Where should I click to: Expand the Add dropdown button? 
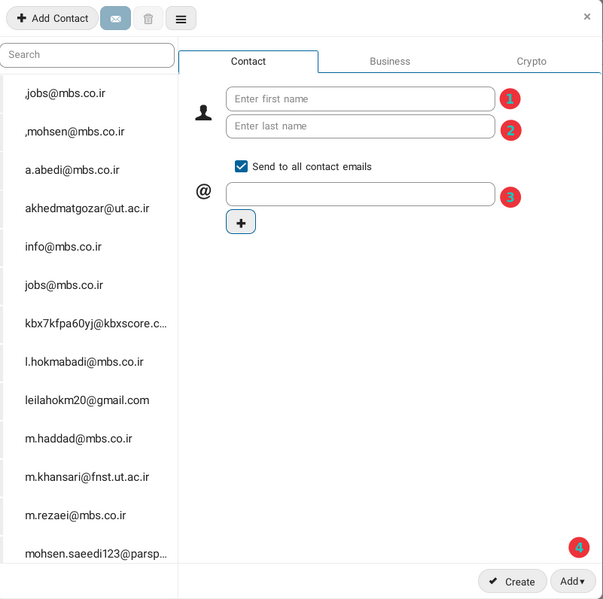tap(573, 581)
